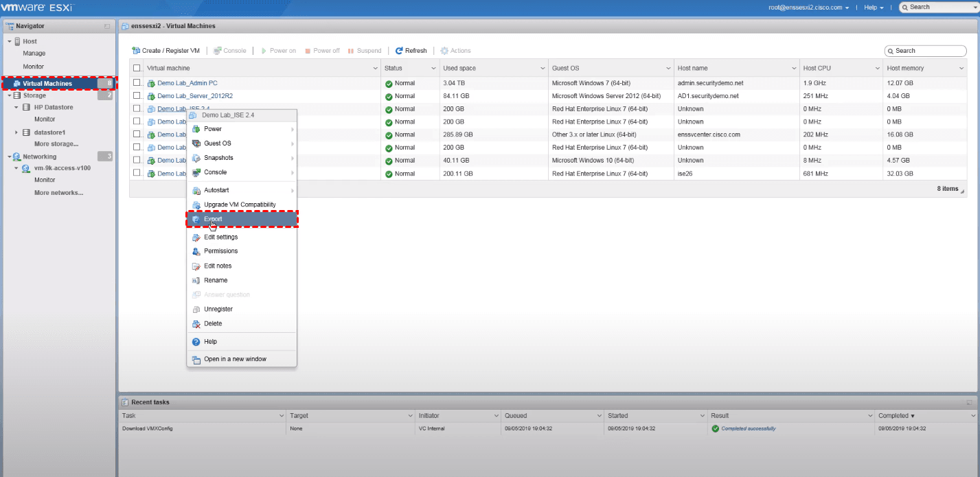Click More storage... in Navigator
The image size is (980, 477).
[x=56, y=144]
